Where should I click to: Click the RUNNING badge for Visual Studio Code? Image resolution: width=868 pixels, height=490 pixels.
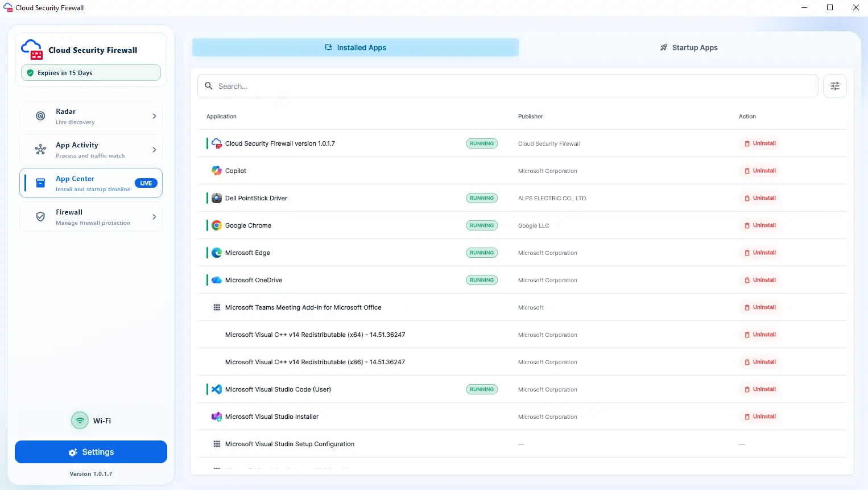pos(482,389)
